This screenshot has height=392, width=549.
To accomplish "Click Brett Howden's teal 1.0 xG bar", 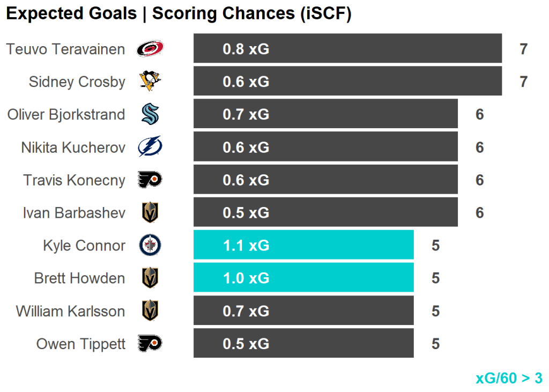I will click(303, 278).
